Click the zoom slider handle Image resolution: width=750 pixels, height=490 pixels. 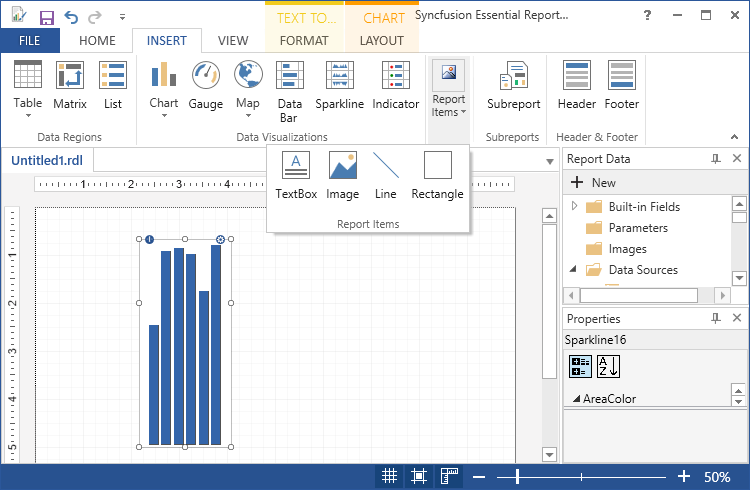click(517, 477)
